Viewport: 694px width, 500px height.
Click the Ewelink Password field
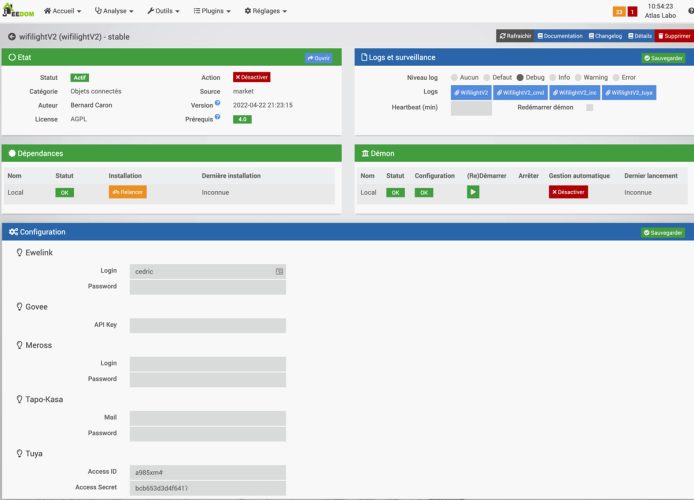point(208,287)
